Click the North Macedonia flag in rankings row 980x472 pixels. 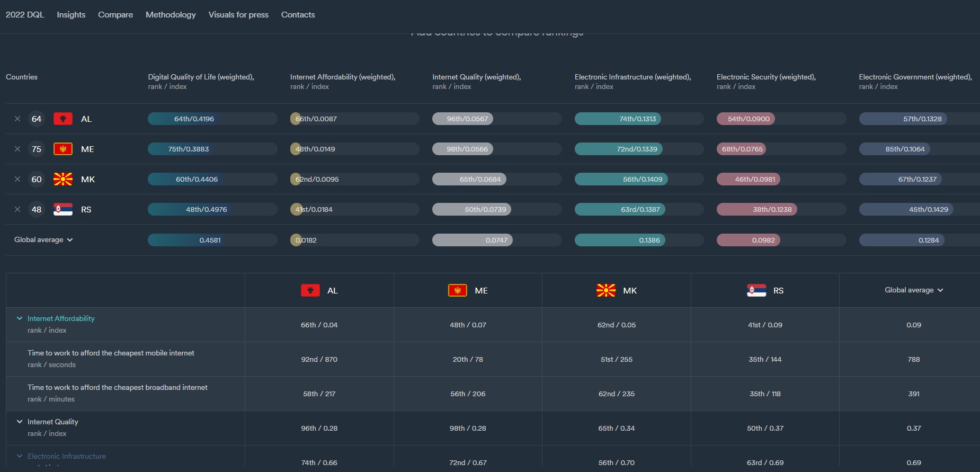(63, 179)
